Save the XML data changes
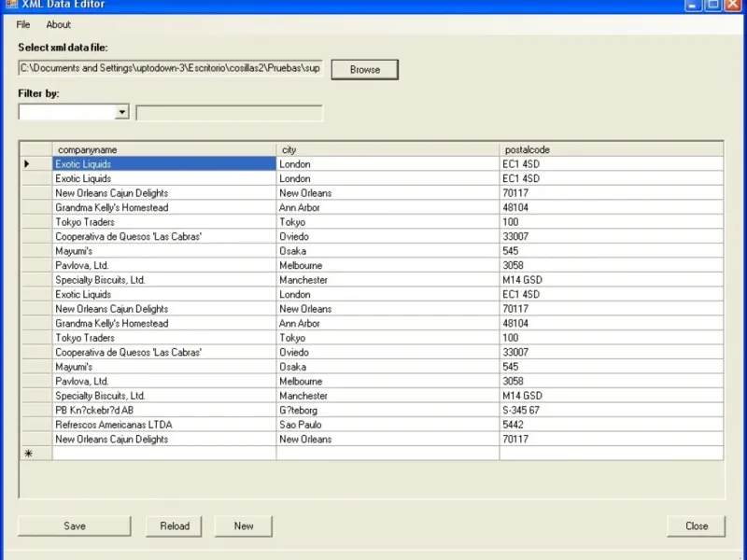This screenshot has height=560, width=747. click(x=75, y=525)
